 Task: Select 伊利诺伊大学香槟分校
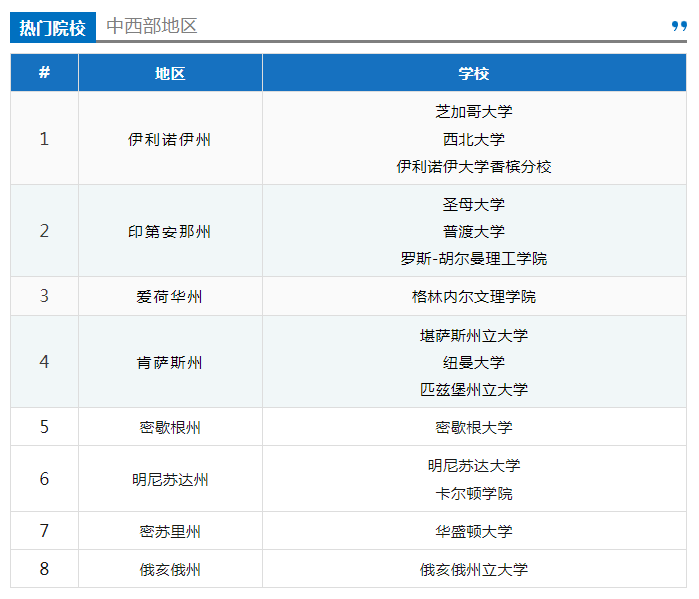tap(474, 166)
